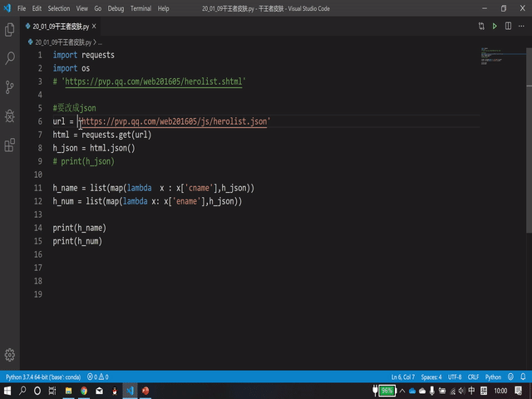This screenshot has height=399, width=532.
Task: Click the editor vertical scrollbar
Action: tap(529, 140)
